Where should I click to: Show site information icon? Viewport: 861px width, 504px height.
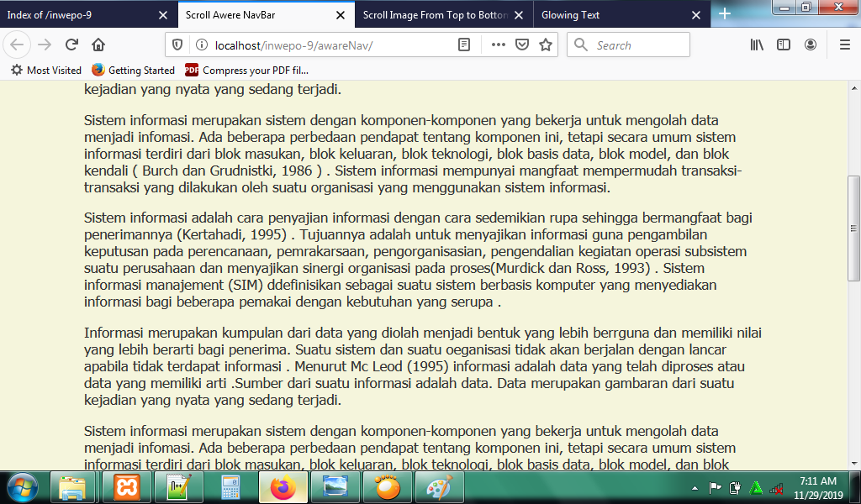click(x=202, y=45)
